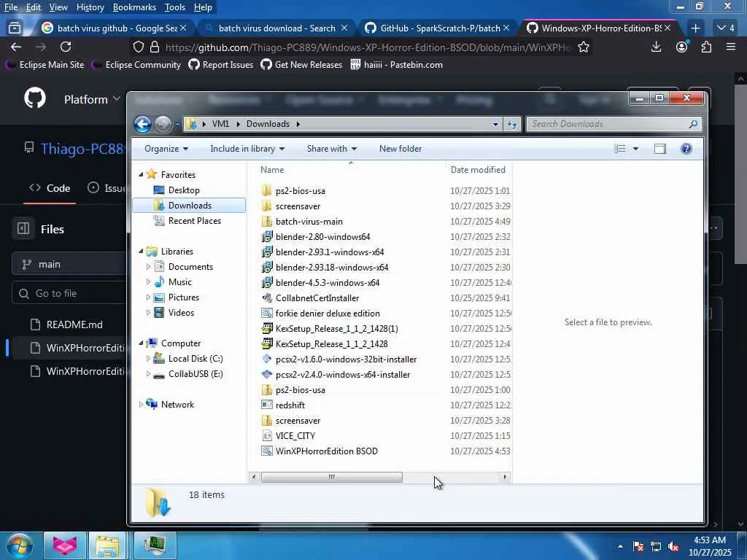
Task: Open the monitor app on the taskbar
Action: [x=155, y=545]
